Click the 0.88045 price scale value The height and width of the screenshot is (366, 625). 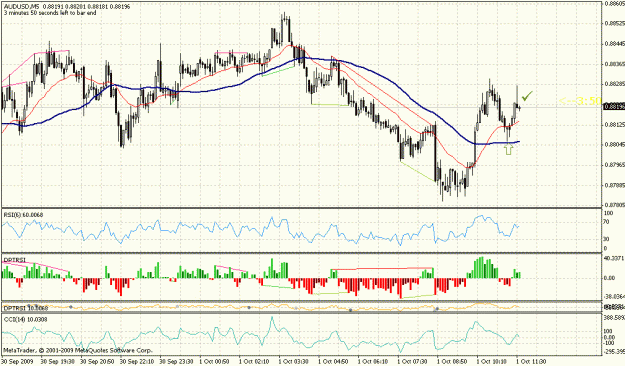pyautogui.click(x=614, y=145)
